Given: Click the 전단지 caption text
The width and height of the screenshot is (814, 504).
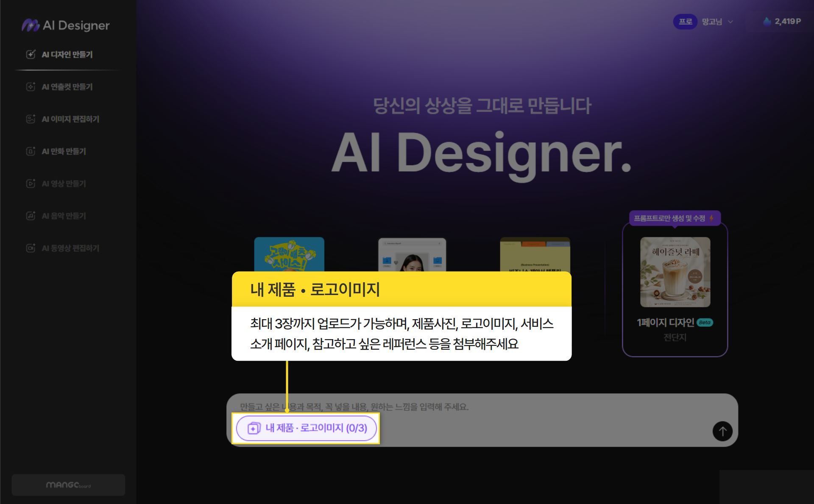Looking at the screenshot, I should [675, 337].
